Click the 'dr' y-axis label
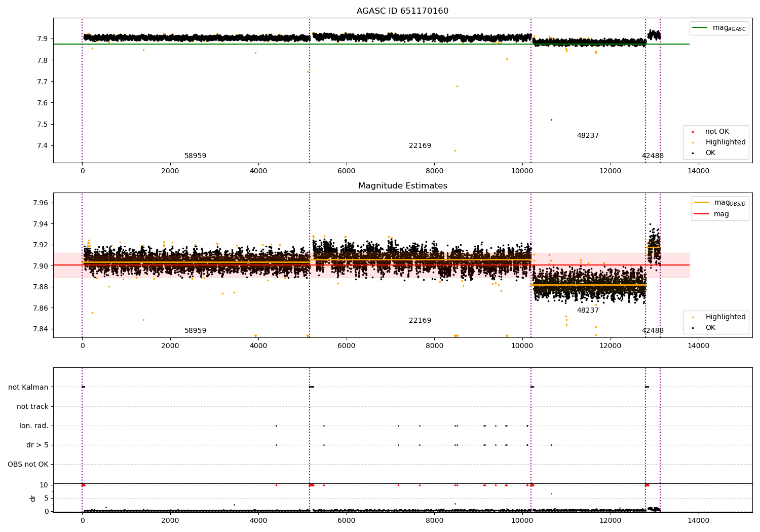Image resolution: width=760 pixels, height=532 pixels. tap(33, 498)
